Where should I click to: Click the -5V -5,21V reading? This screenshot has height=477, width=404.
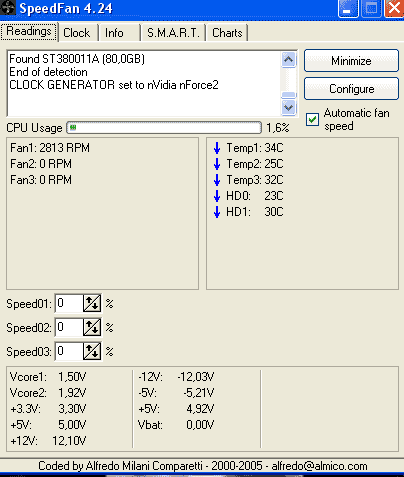pos(176,393)
